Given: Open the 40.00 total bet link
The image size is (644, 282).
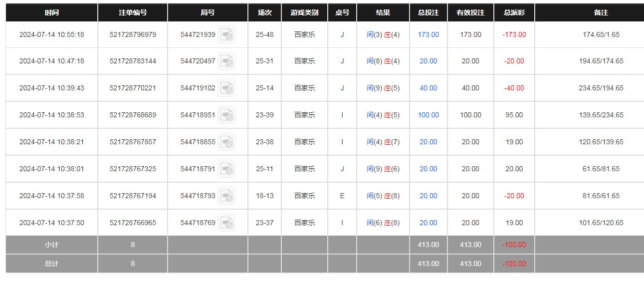Looking at the screenshot, I should coord(428,88).
